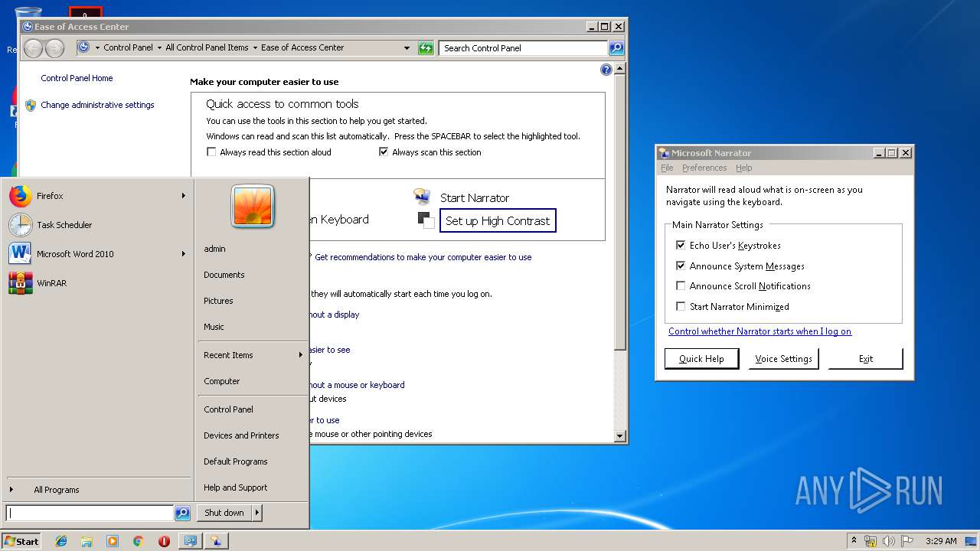The image size is (980, 551).
Task: Open Windows Explorer folder icon on taskbar
Action: click(87, 541)
